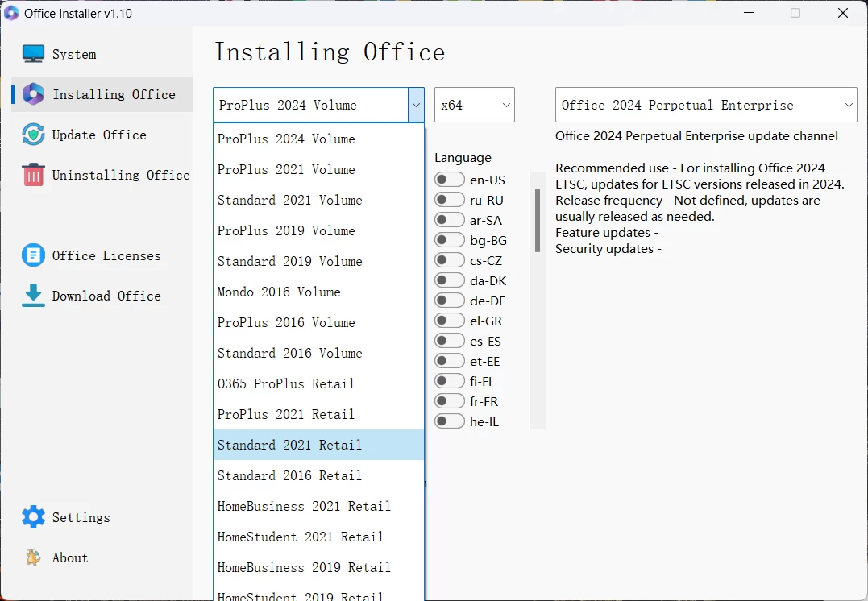Click the About icon in the sidebar
This screenshot has height=601, width=868.
click(x=33, y=557)
